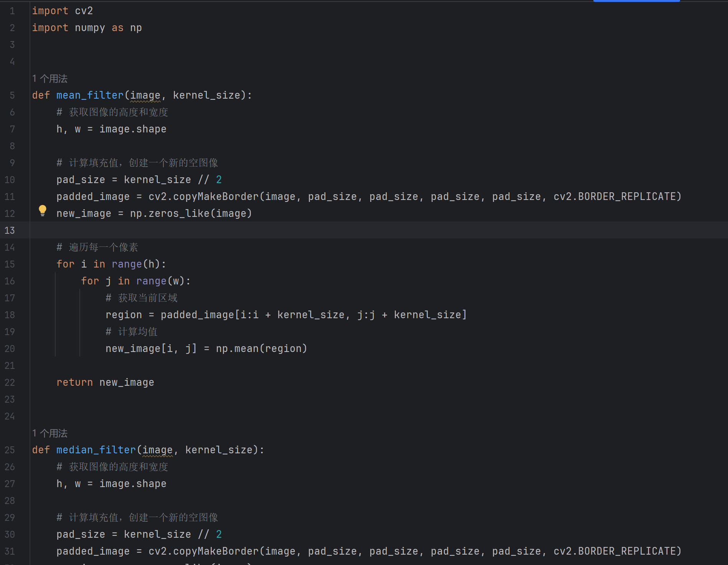Click line number 20 in the gutter
The height and width of the screenshot is (565, 728).
coord(10,349)
